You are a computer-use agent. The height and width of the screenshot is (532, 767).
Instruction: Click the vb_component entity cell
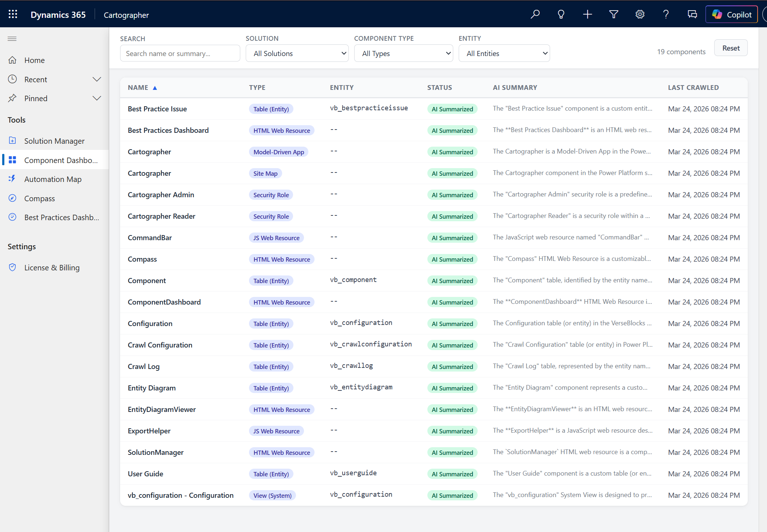353,280
